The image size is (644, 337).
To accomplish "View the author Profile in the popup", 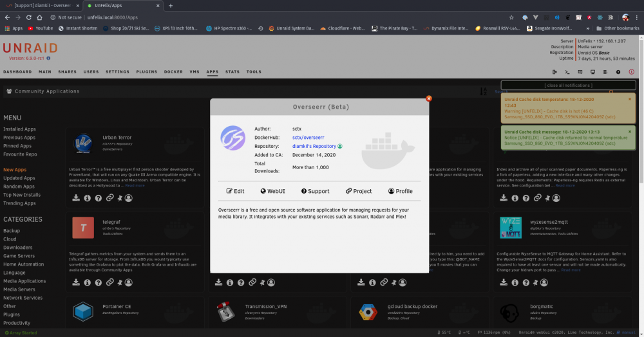I will click(x=401, y=191).
